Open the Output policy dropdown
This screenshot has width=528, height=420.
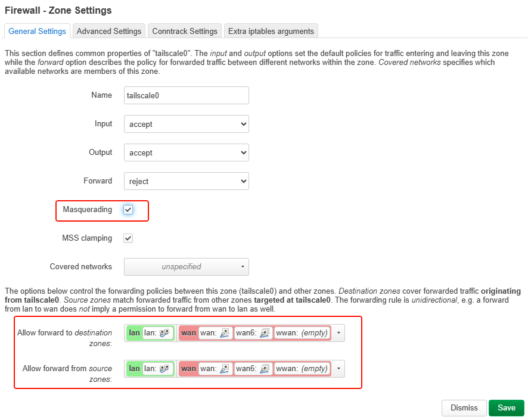tap(186, 153)
